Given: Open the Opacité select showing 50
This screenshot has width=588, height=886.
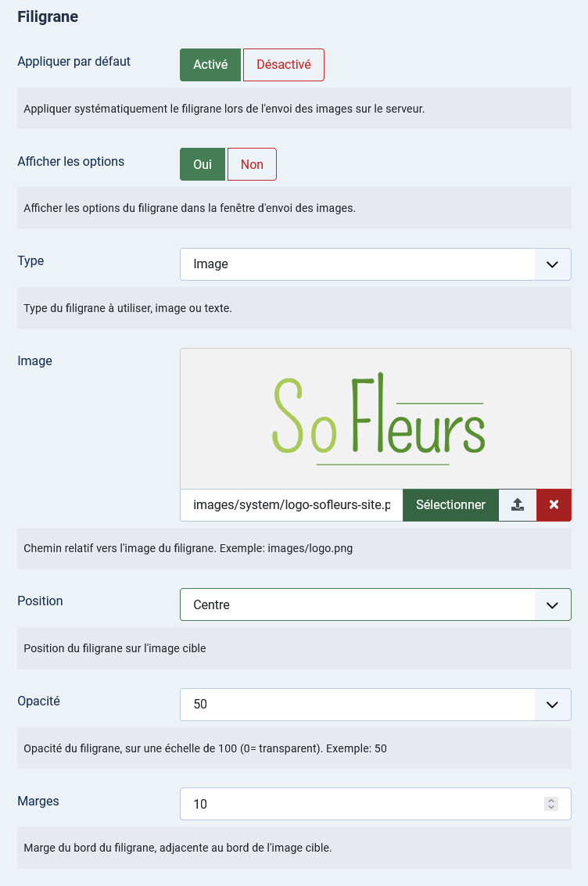Looking at the screenshot, I should (375, 705).
